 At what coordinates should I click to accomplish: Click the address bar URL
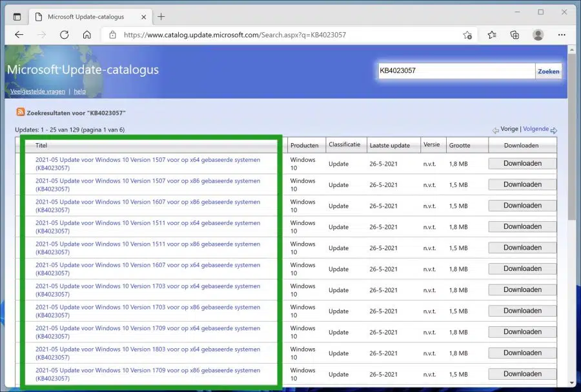(x=235, y=35)
